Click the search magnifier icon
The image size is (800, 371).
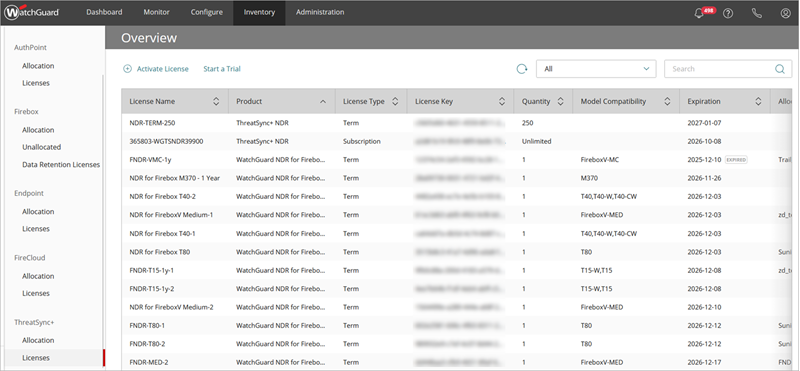tap(780, 69)
